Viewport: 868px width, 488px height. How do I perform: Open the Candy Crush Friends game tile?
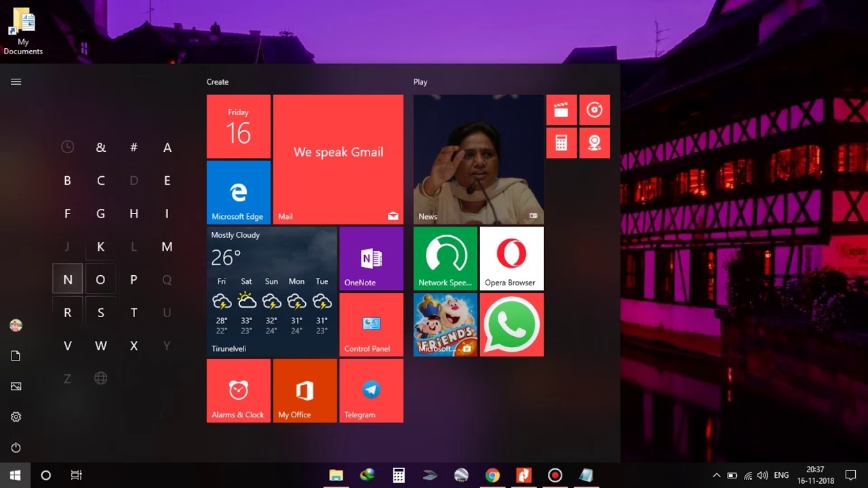pos(446,325)
